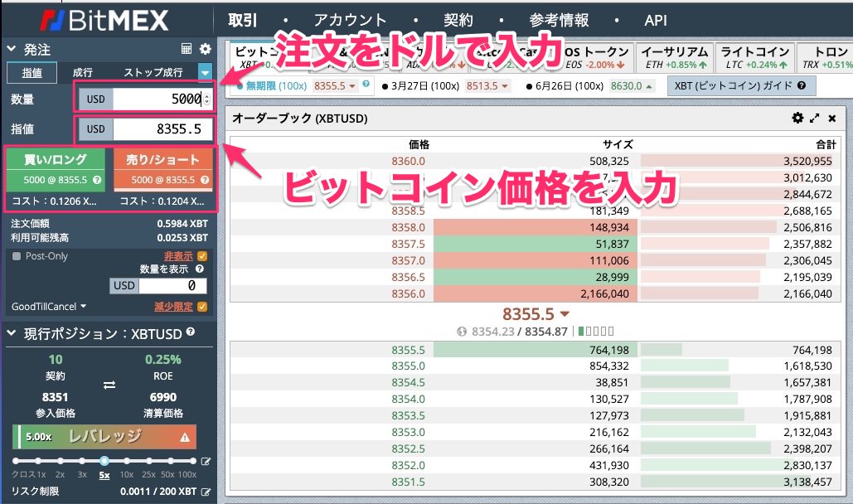Toggle the 非表示 hidden order checkbox

tap(202, 257)
